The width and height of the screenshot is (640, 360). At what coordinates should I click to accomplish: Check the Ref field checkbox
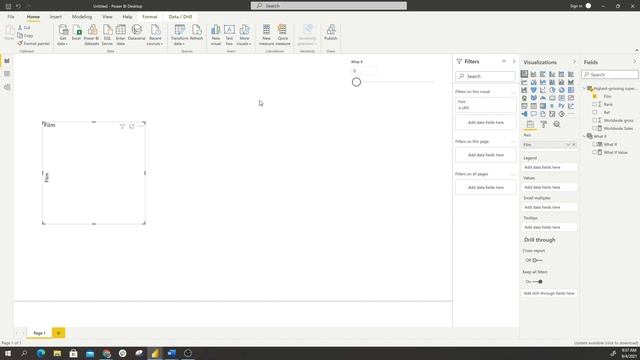595,112
